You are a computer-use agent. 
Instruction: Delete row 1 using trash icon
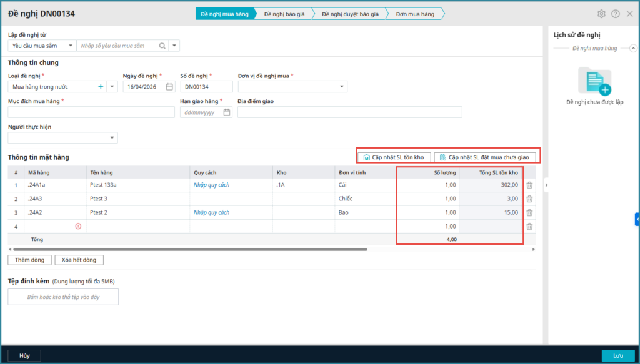click(529, 185)
